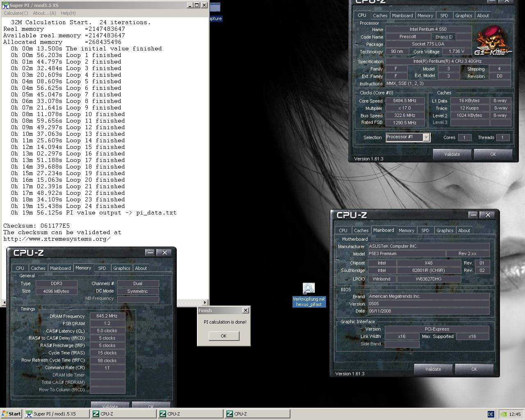Viewport: 525px width, 420px height.
Task: Click the Southbridge 82801IR (ICH9R) field
Action: tap(429, 271)
